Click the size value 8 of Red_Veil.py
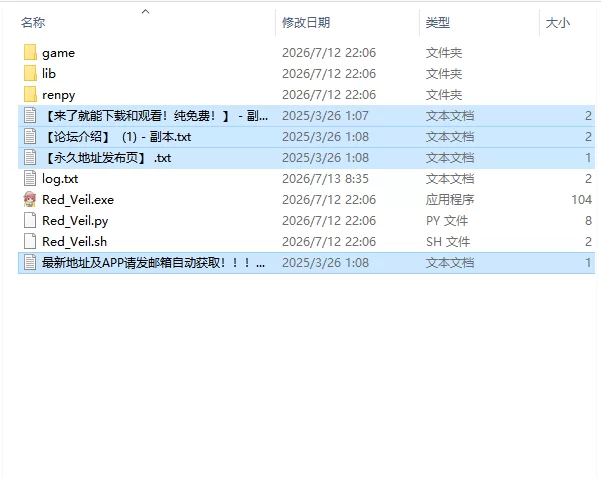 [x=588, y=220]
